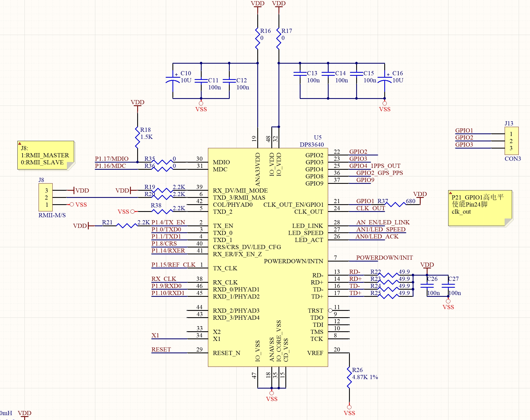Click net label P1.14/RXER
This screenshot has height=420, width=530.
pos(168,251)
